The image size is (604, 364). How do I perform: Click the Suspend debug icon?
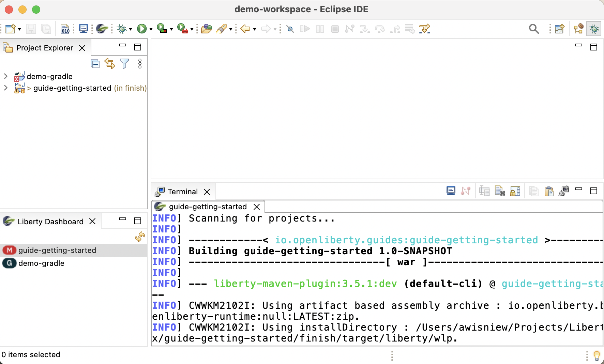[x=320, y=29]
